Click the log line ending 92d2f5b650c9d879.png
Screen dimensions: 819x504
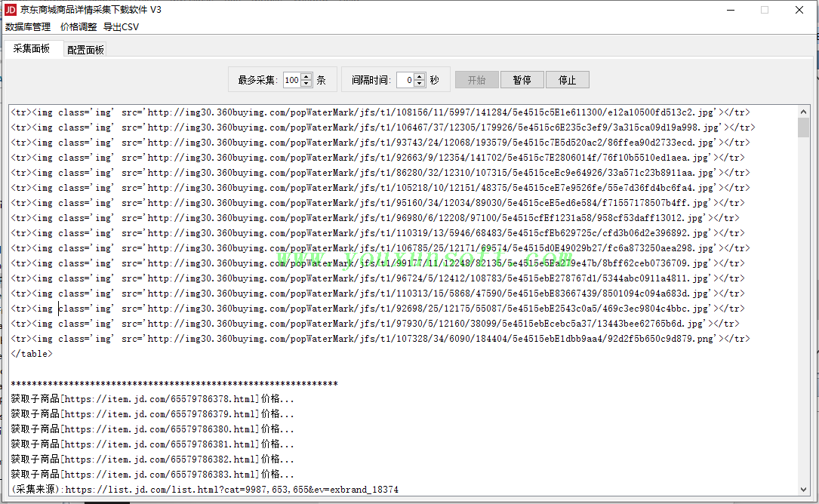point(380,340)
